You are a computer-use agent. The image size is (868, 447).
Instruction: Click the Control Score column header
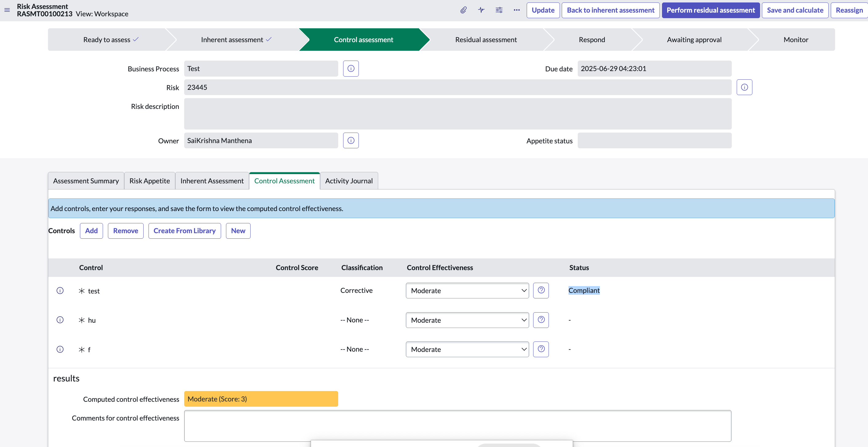(297, 267)
